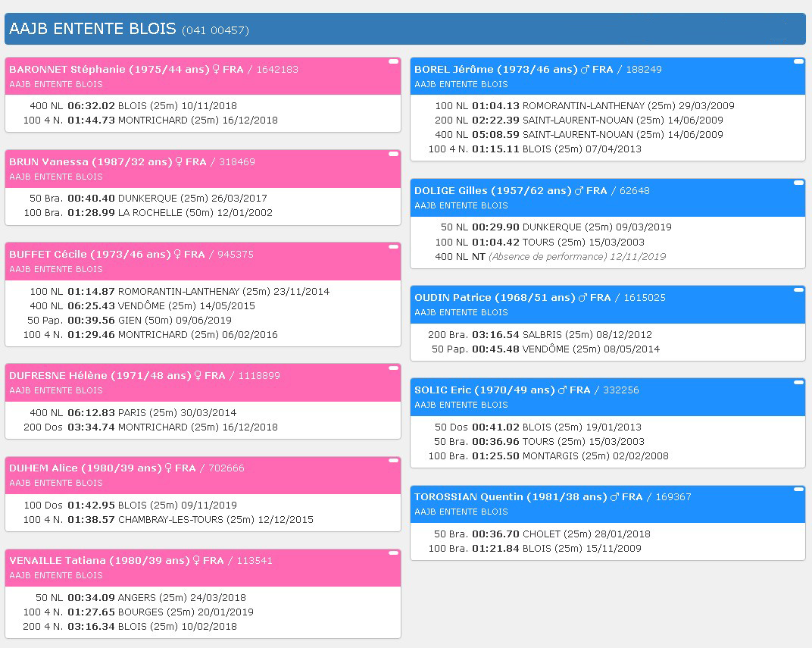This screenshot has height=648, width=812.
Task: Select Dufresne's 200 Dos time 03:34.74
Action: click(91, 427)
